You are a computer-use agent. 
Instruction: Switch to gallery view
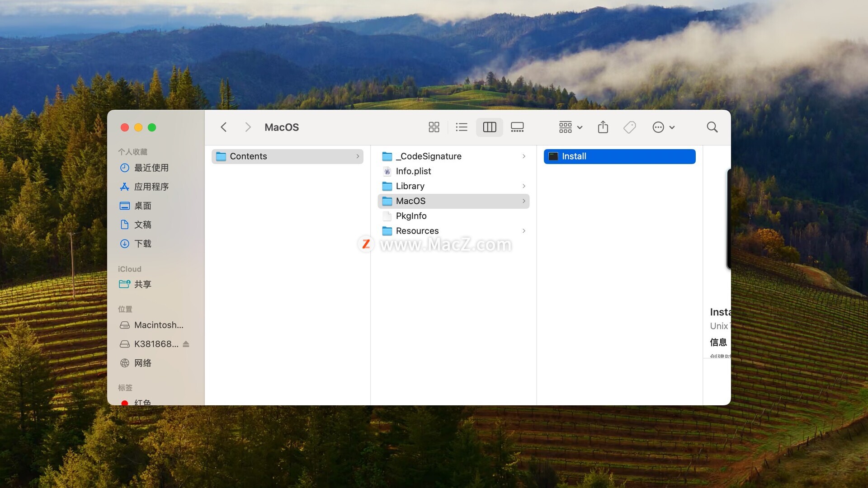(x=517, y=127)
